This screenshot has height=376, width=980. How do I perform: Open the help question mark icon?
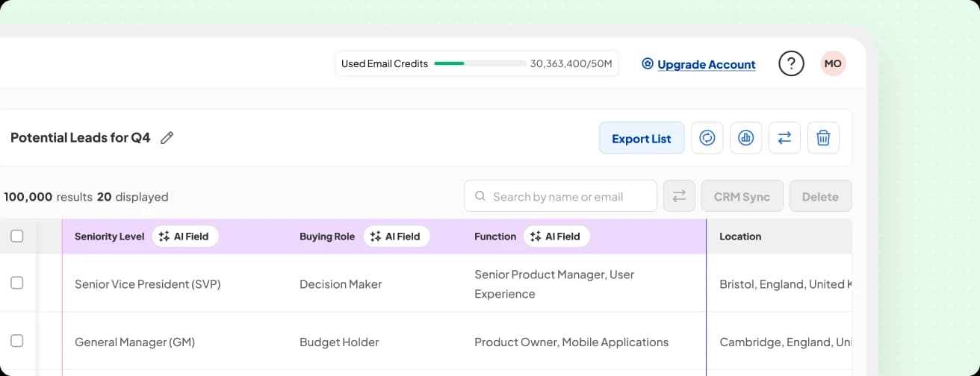point(791,63)
